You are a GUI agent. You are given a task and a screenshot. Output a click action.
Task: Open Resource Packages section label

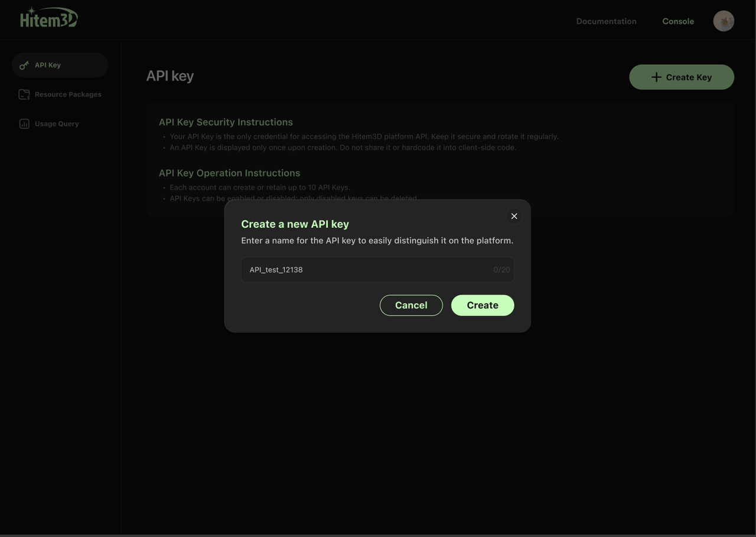click(x=68, y=94)
